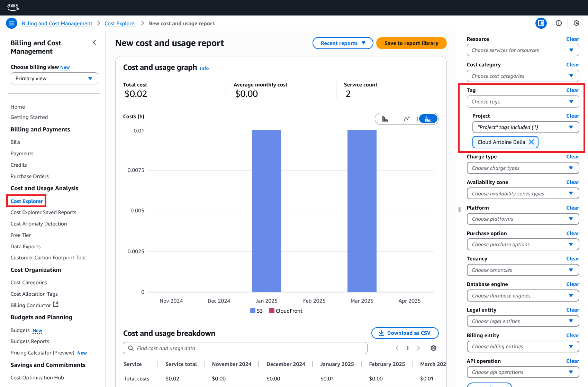This screenshot has width=588, height=387.
Task: Click the panel resize handle
Action: coord(460,210)
